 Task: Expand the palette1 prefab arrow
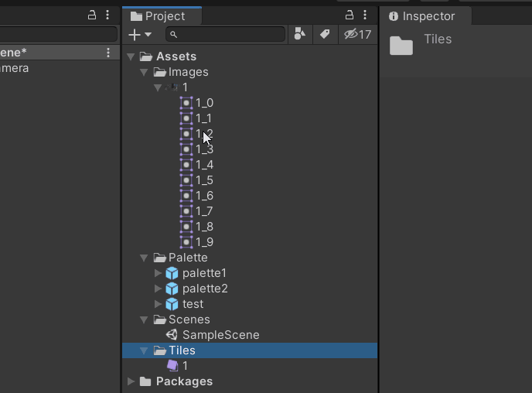point(158,273)
